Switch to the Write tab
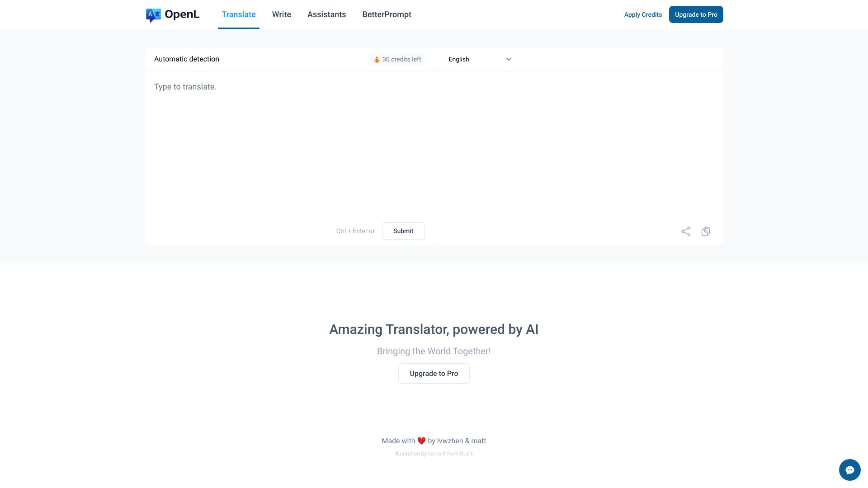The width and height of the screenshot is (868, 488). click(x=281, y=14)
